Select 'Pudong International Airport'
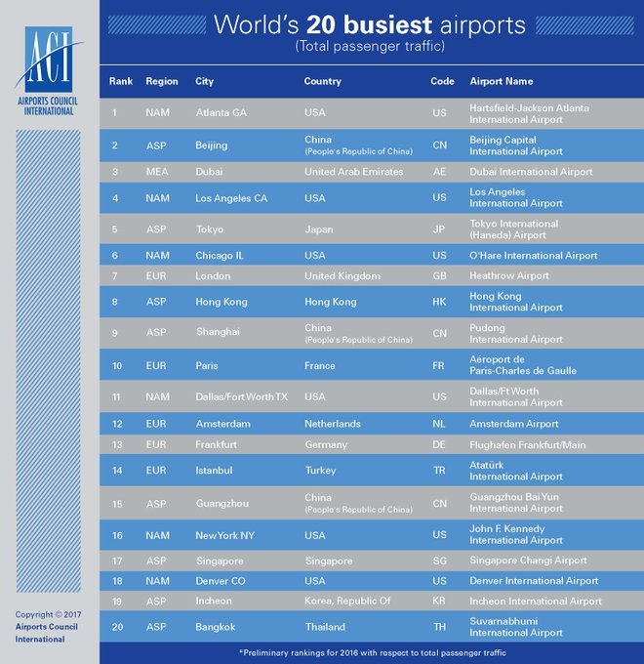The width and height of the screenshot is (644, 664). (516, 334)
